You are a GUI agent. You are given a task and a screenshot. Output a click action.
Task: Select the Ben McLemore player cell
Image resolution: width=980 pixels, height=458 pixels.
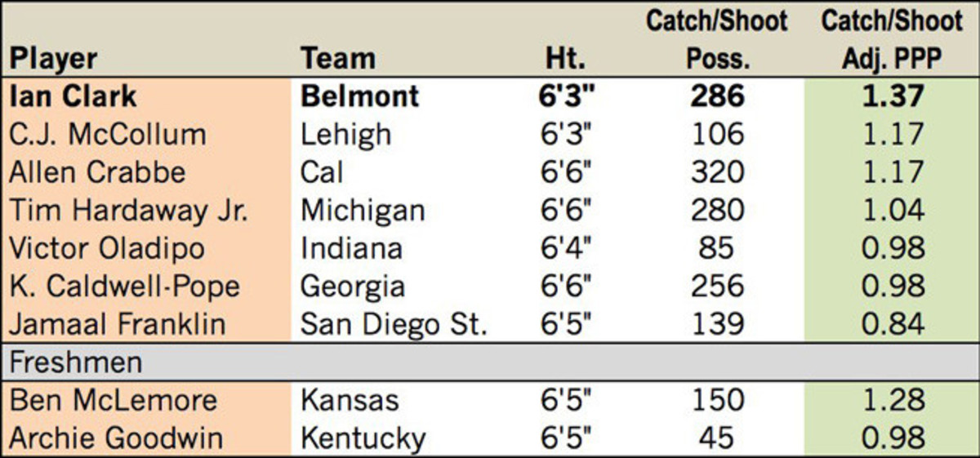point(114,400)
